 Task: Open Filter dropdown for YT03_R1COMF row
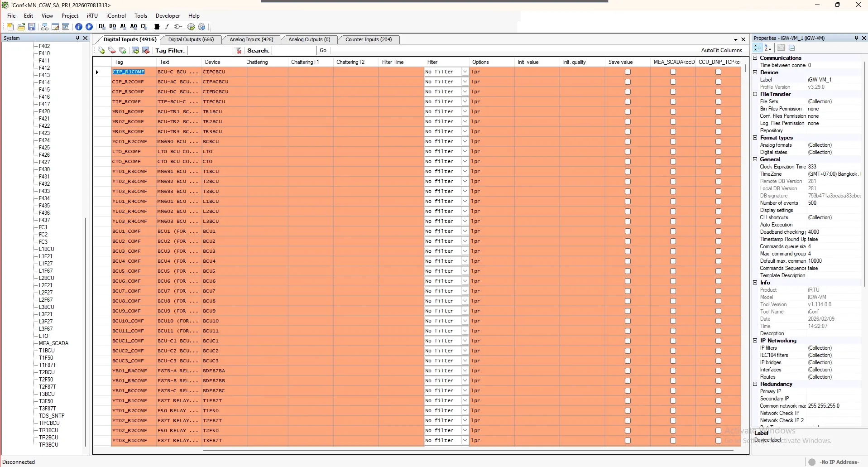point(465,440)
